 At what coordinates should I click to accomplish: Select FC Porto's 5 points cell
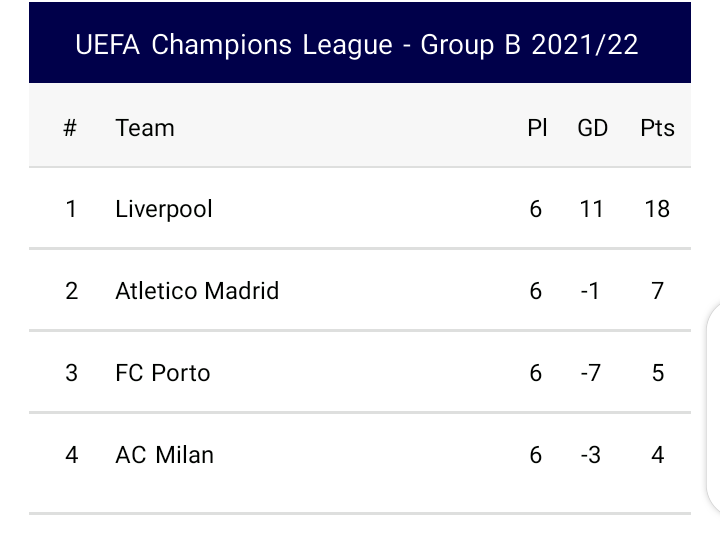pyautogui.click(x=657, y=373)
